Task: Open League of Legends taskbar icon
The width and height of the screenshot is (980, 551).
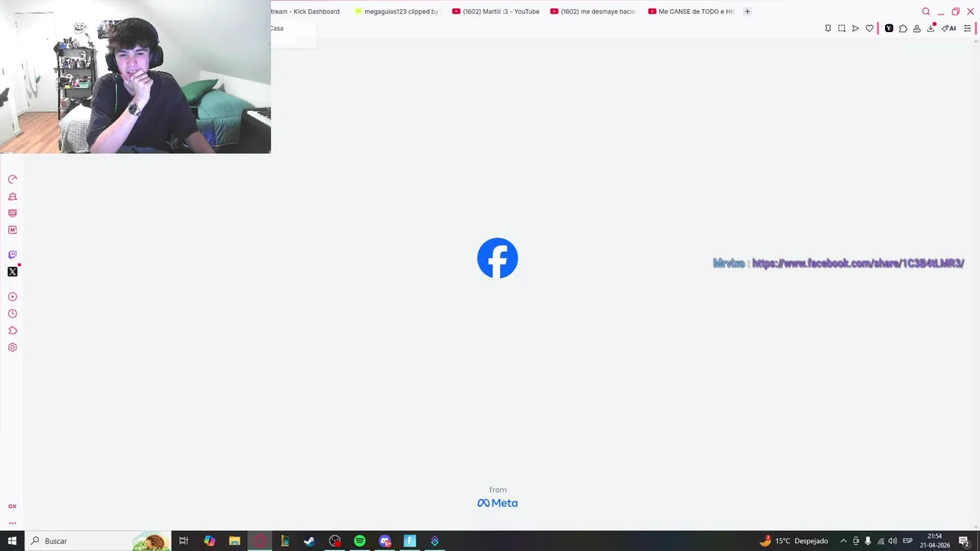Action: click(x=285, y=541)
